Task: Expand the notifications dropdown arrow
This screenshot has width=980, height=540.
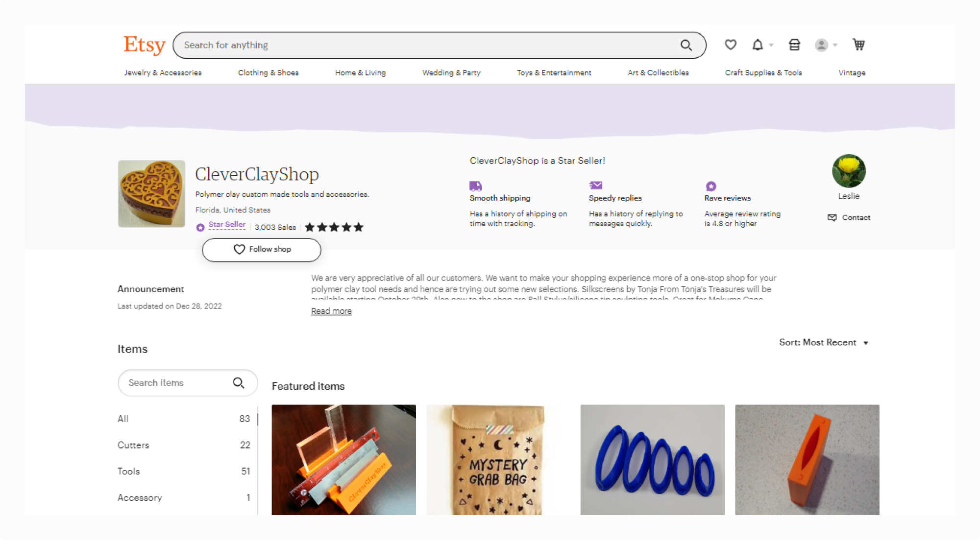Action: pyautogui.click(x=771, y=45)
